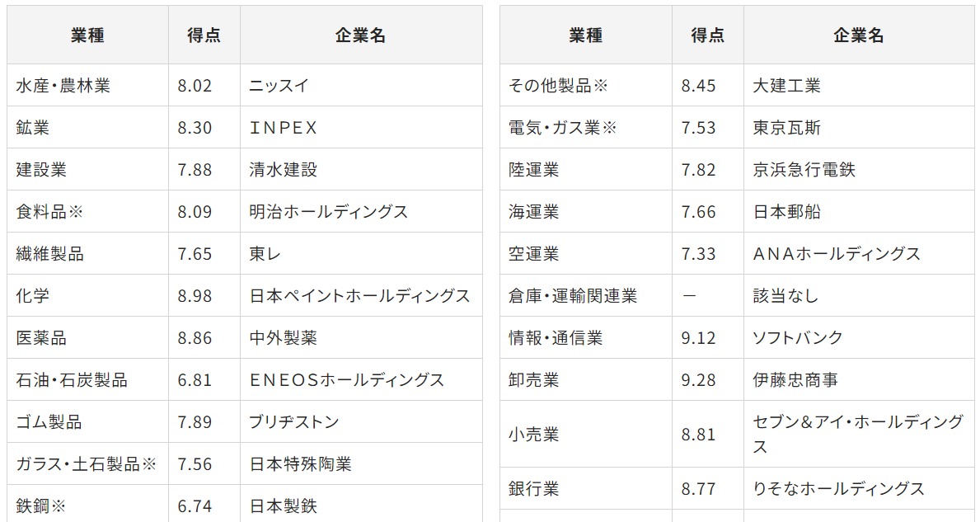Click the 業種 header in left table
Viewport: 980px width, 522px height.
(x=87, y=35)
